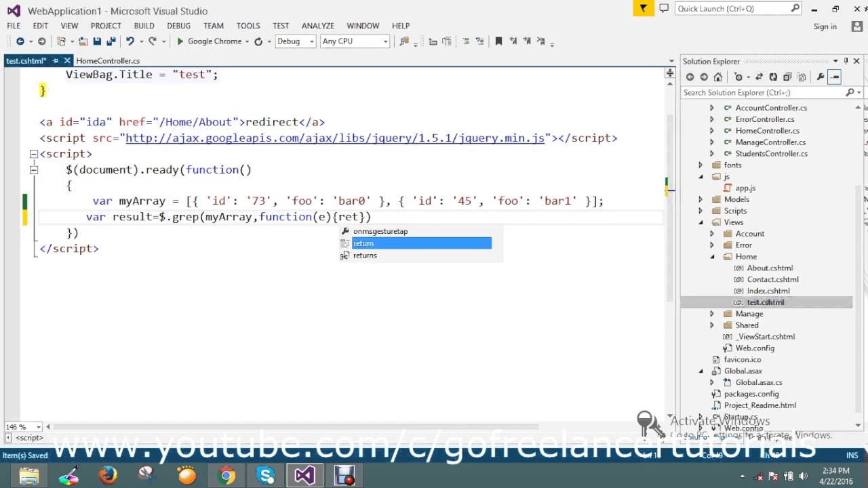Click the Save toolbar icon
Image resolution: width=868 pixels, height=488 pixels.
pyautogui.click(x=97, y=41)
